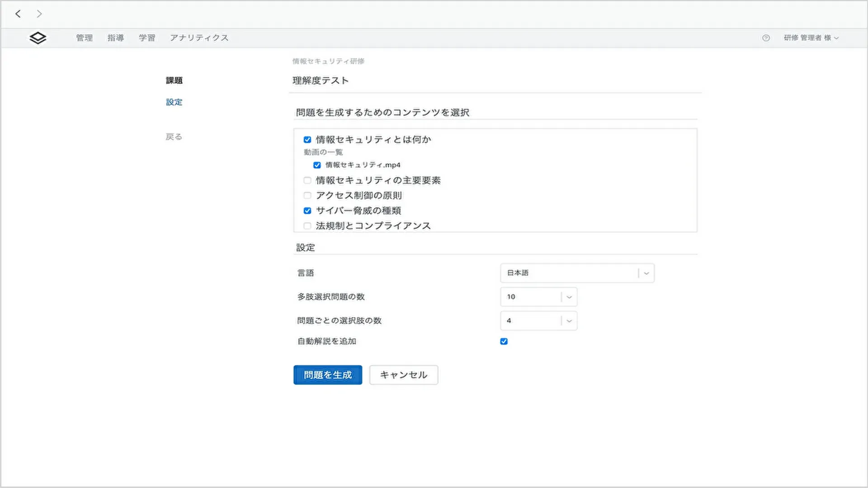Check 法規制とコンプライアンス checkbox
The image size is (868, 488).
tap(307, 226)
